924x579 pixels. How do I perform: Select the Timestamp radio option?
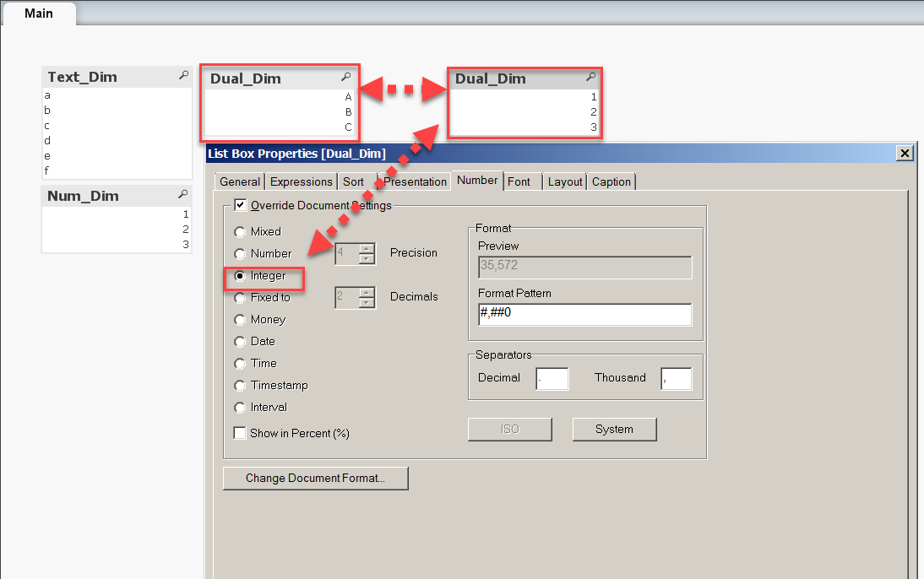coord(241,385)
